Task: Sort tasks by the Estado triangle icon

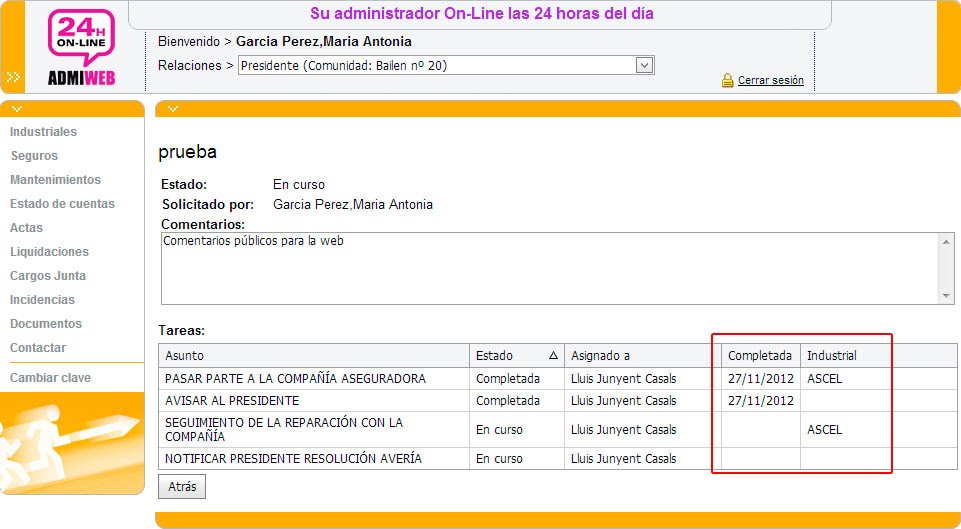Action: tap(553, 356)
